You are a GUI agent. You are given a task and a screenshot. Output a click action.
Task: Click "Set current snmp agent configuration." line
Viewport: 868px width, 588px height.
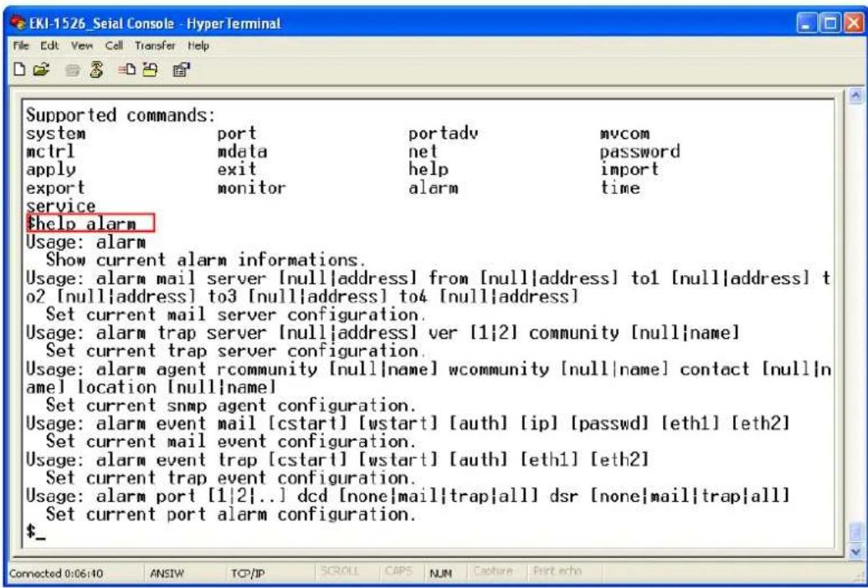(x=231, y=405)
